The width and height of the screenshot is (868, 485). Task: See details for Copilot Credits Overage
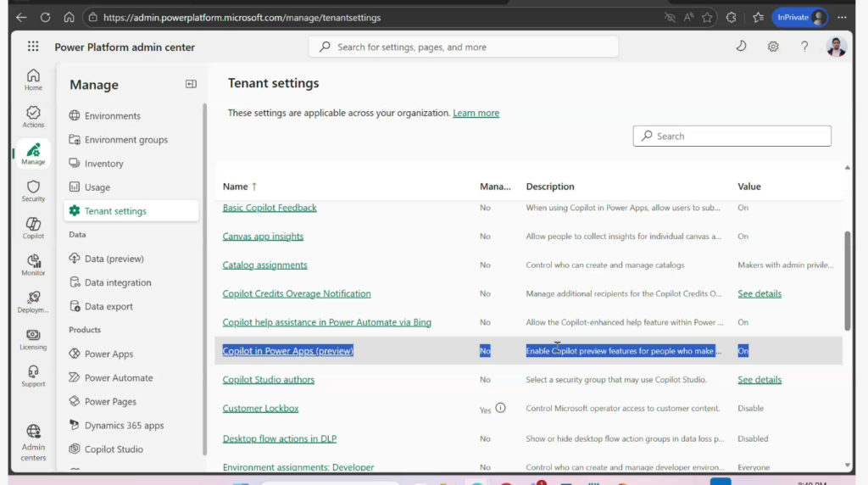[x=759, y=294]
